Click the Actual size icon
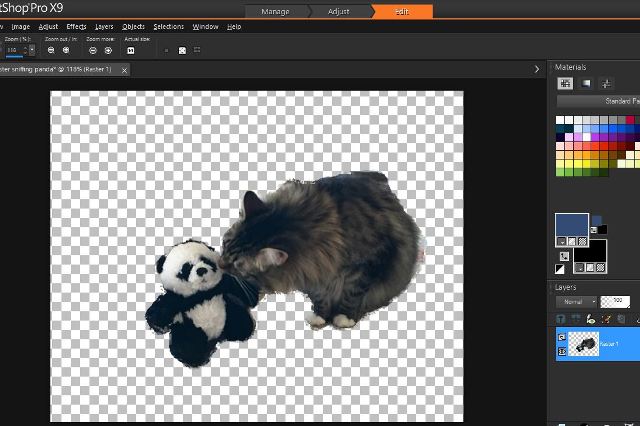Image resolution: width=640 pixels, height=426 pixels. coord(131,49)
